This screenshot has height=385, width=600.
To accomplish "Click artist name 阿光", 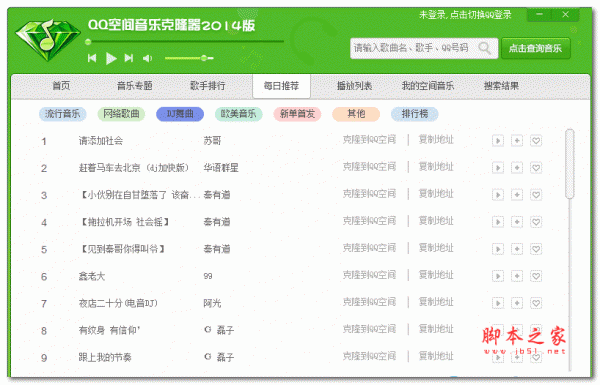I will click(212, 303).
